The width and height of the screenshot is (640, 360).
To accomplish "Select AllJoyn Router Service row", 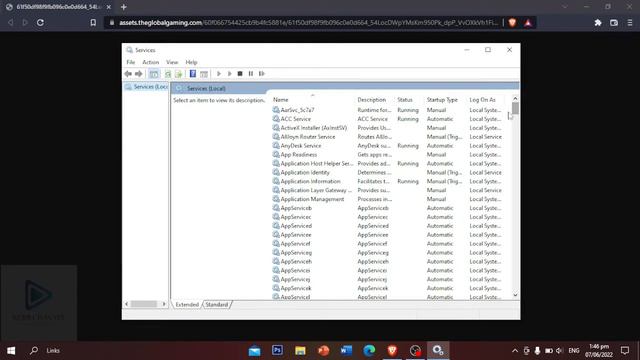I will pyautogui.click(x=387, y=137).
